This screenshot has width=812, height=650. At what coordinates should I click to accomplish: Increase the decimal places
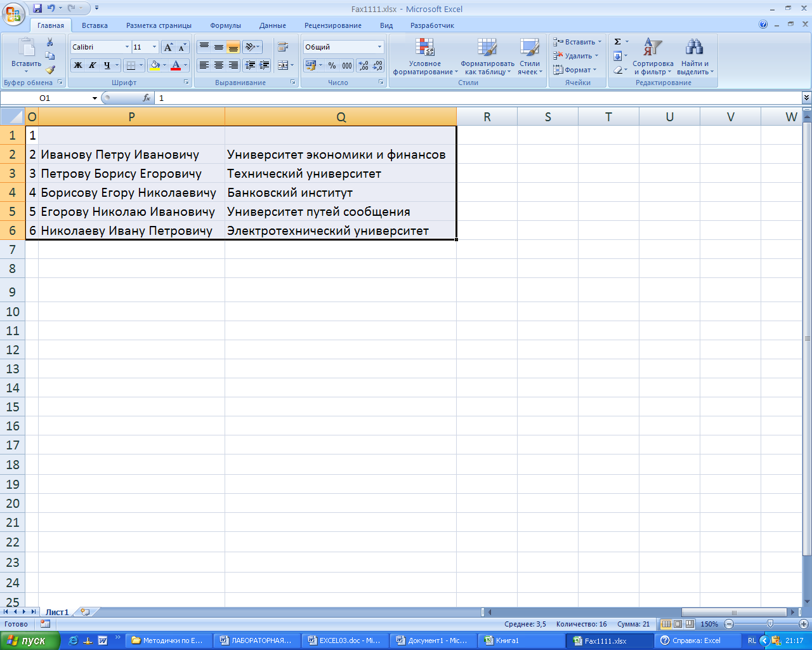pyautogui.click(x=363, y=65)
